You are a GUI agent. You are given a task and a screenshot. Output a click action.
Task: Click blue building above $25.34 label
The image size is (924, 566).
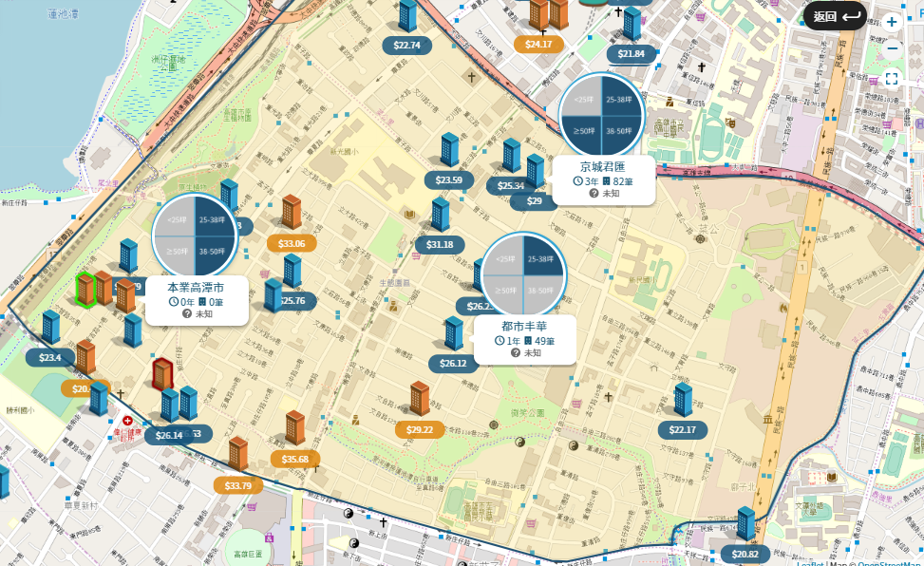pyautogui.click(x=512, y=156)
